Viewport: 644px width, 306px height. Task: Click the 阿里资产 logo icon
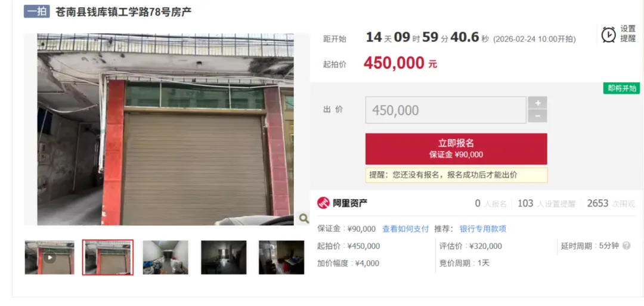coord(323,203)
